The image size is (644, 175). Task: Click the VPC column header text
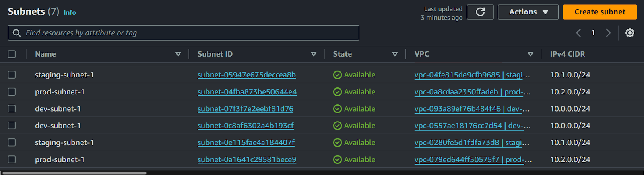tap(422, 54)
